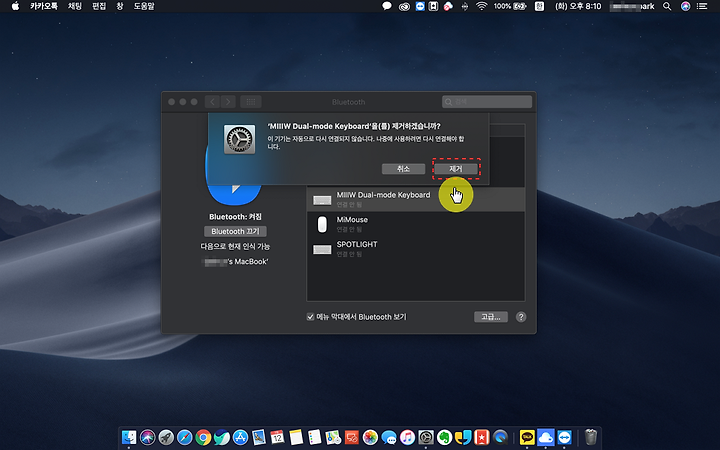
Task: Open TeamViewer from the Dock
Action: [x=564, y=437]
